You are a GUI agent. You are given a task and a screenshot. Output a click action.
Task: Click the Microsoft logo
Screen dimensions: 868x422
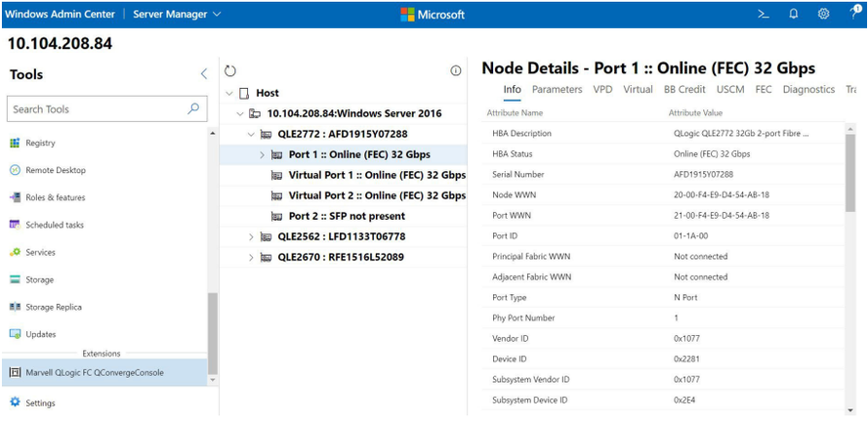[x=433, y=15]
